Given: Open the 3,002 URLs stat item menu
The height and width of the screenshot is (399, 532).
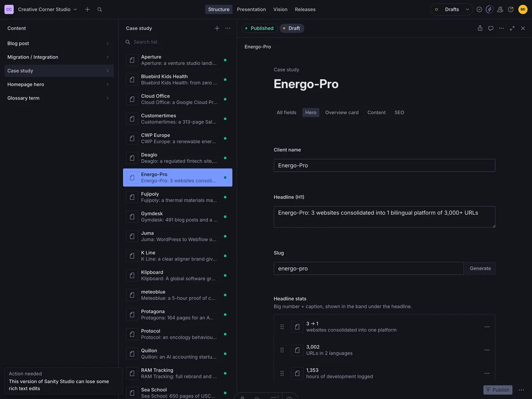Looking at the screenshot, I should (x=487, y=350).
